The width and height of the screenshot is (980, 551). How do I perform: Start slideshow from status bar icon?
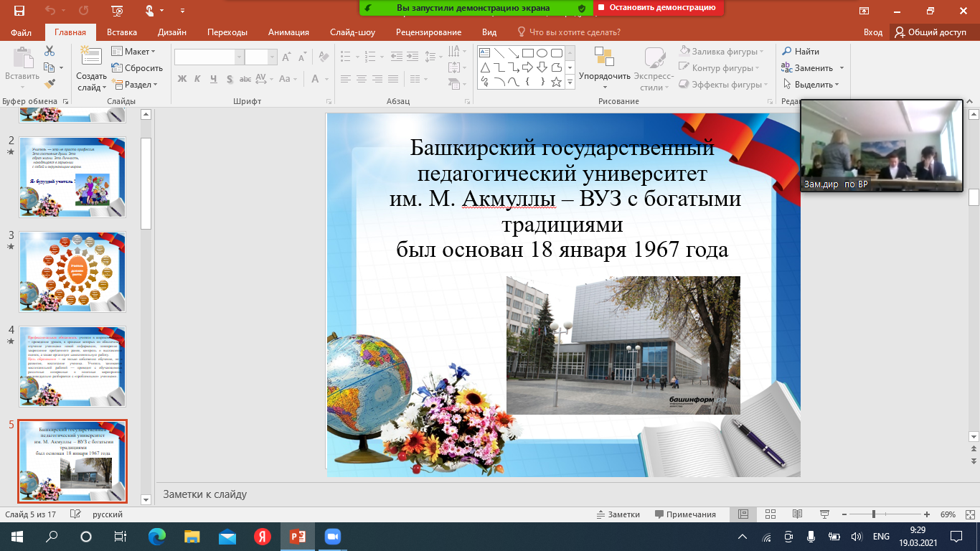pos(823,514)
